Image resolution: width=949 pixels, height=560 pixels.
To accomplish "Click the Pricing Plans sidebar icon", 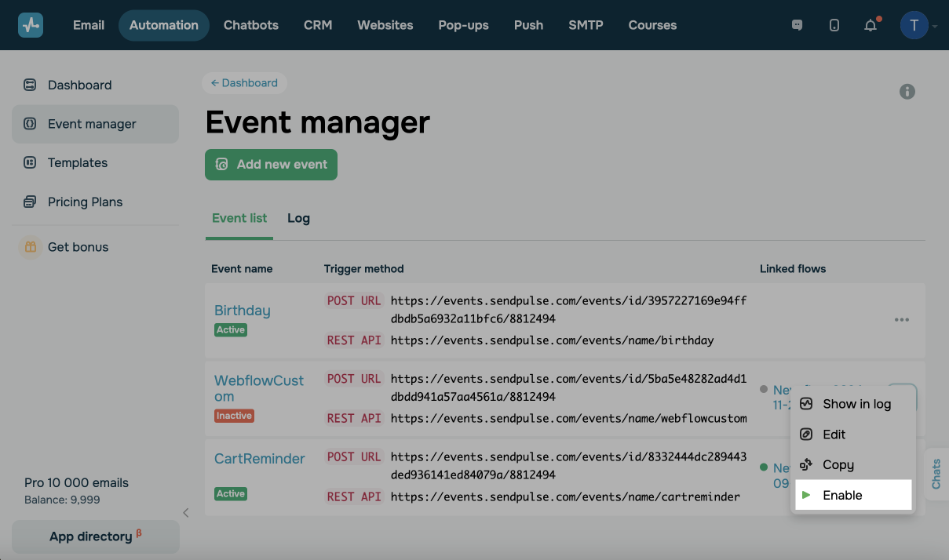I will pyautogui.click(x=30, y=202).
